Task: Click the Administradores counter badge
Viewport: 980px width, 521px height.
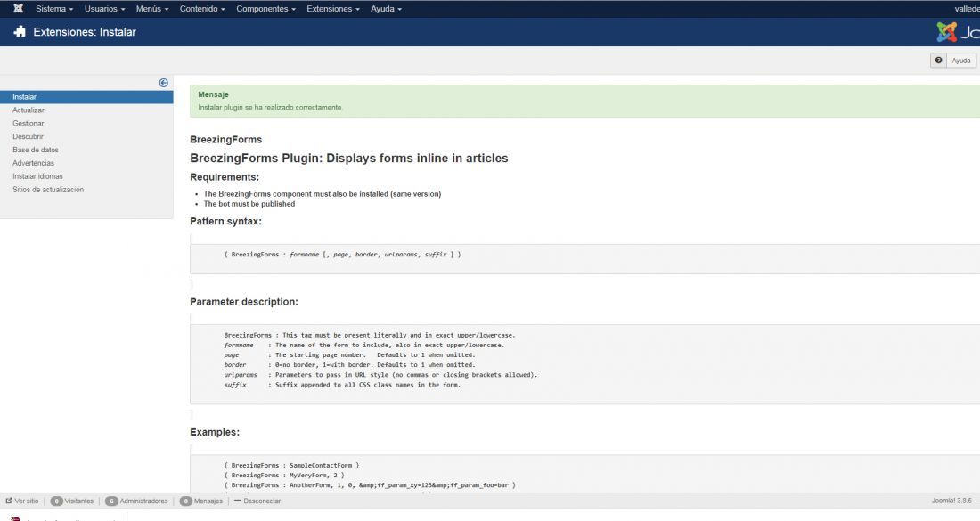Action: point(111,501)
